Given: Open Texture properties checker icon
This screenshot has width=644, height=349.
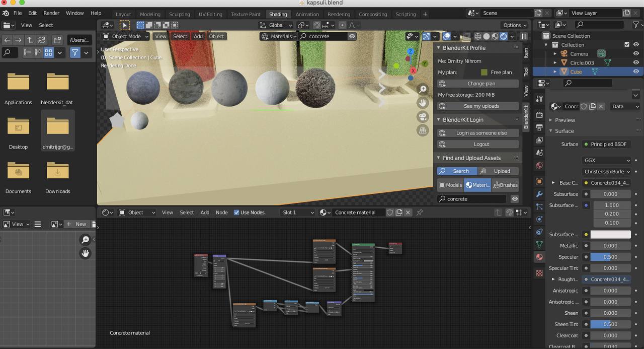Looking at the screenshot, I should (x=539, y=273).
